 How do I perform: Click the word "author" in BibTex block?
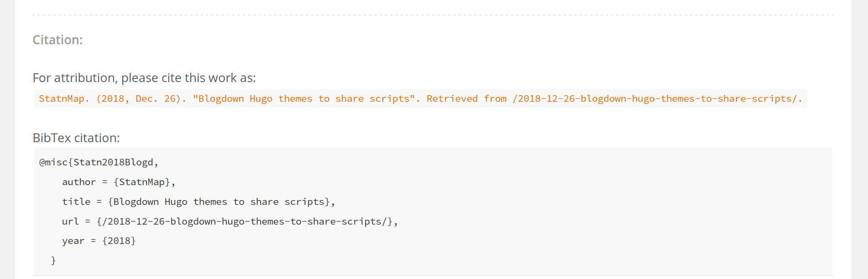79,182
